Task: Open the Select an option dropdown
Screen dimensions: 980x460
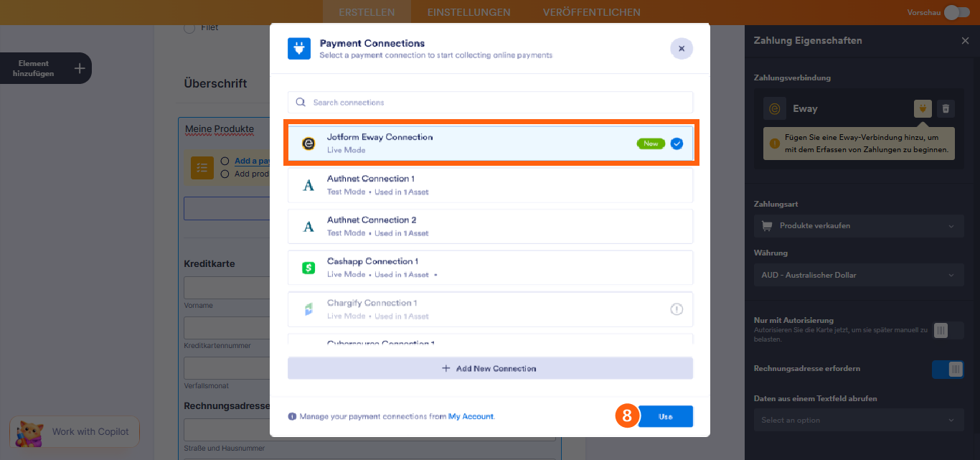Action: point(858,420)
